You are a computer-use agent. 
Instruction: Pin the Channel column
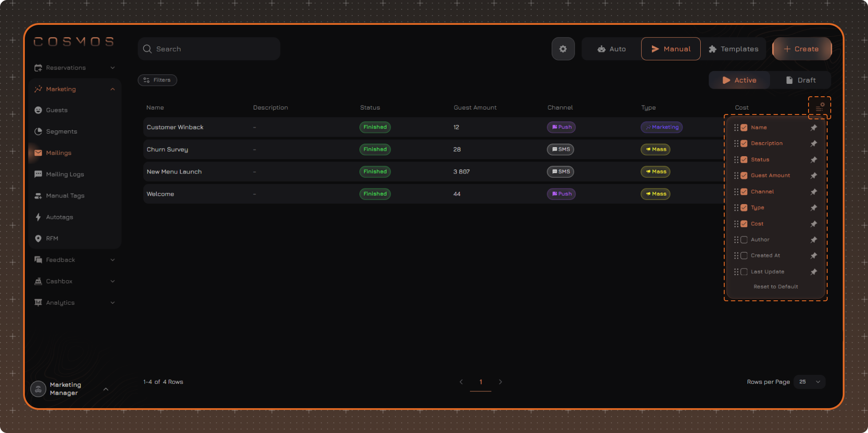point(813,192)
